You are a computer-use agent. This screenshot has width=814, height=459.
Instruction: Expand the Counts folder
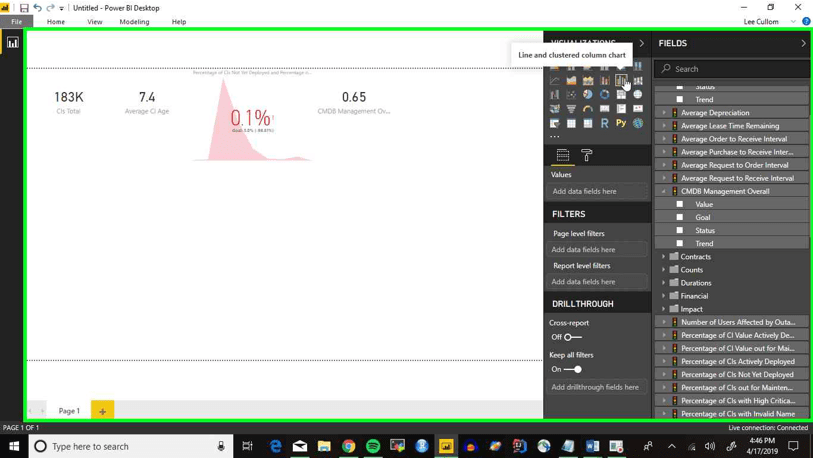tap(663, 269)
